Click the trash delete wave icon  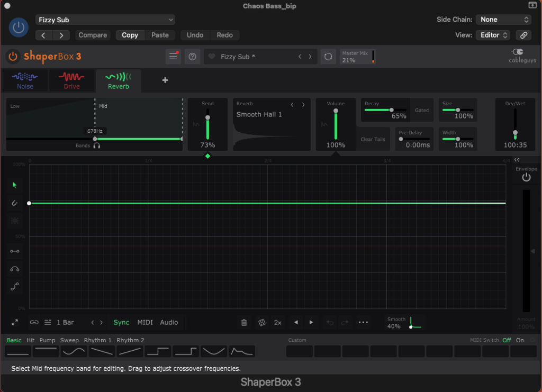(x=243, y=322)
